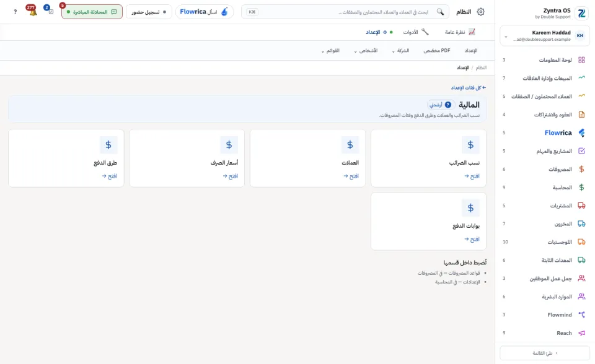This screenshot has width=595, height=364.
Task: Open Tax Rates via its افتح link
Action: point(472,176)
